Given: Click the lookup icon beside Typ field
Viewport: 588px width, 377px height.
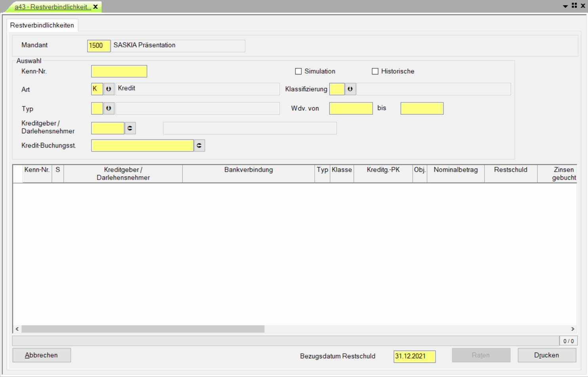Looking at the screenshot, I should point(108,108).
